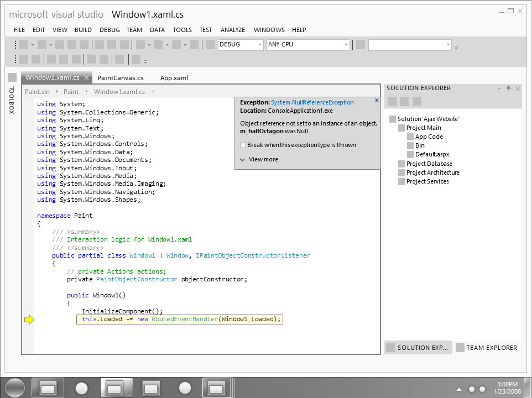
Task: Open the TOOLS menu
Action: click(182, 30)
